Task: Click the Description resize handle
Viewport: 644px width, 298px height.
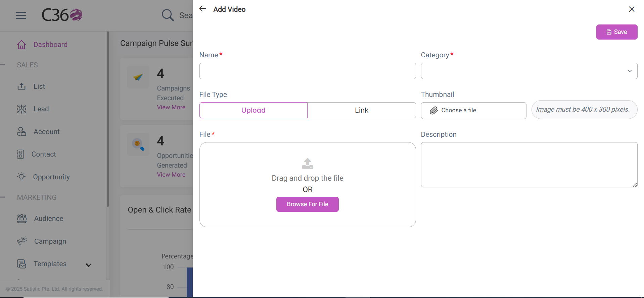Action: (635, 185)
